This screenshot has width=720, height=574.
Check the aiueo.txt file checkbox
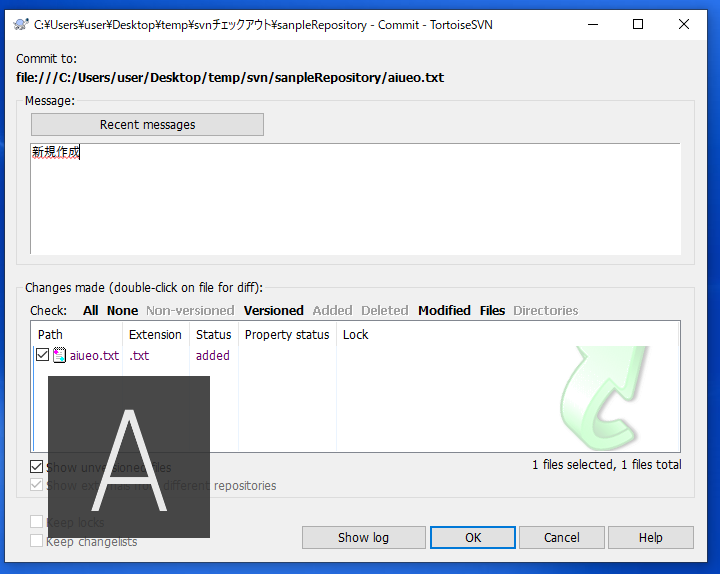pos(42,355)
